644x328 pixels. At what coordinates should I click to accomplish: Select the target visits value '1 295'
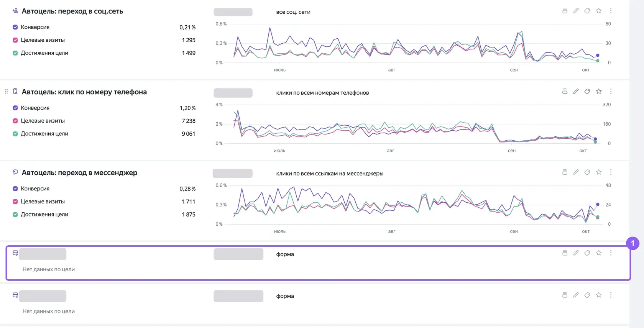click(189, 40)
